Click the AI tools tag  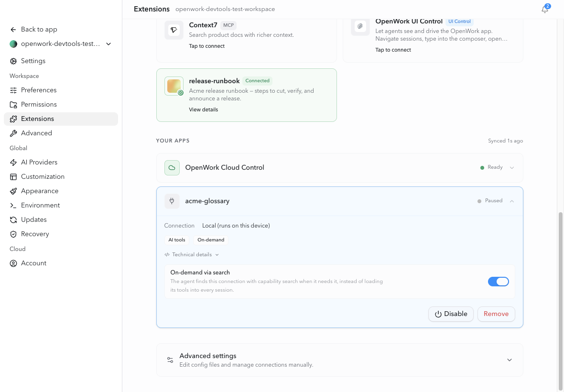point(177,240)
